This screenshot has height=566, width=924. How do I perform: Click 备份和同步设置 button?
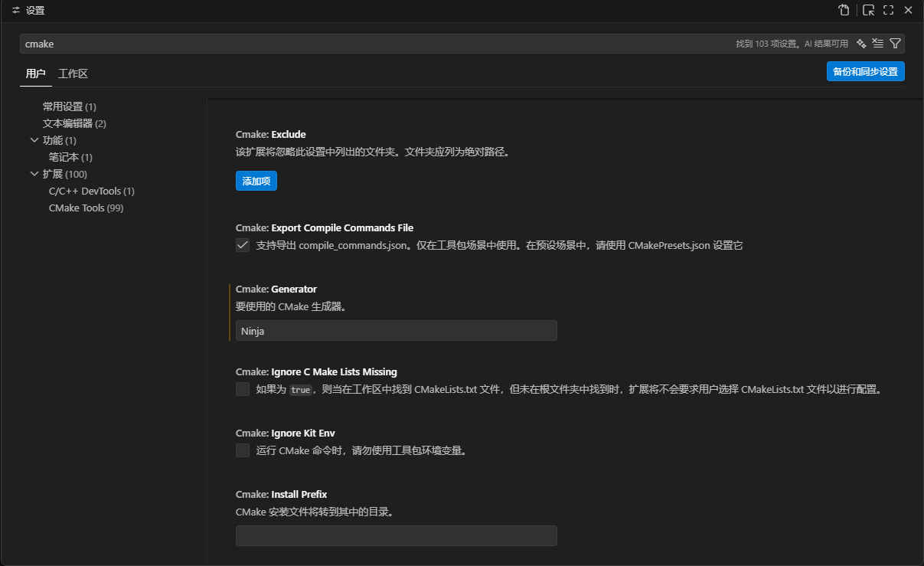[x=865, y=71]
